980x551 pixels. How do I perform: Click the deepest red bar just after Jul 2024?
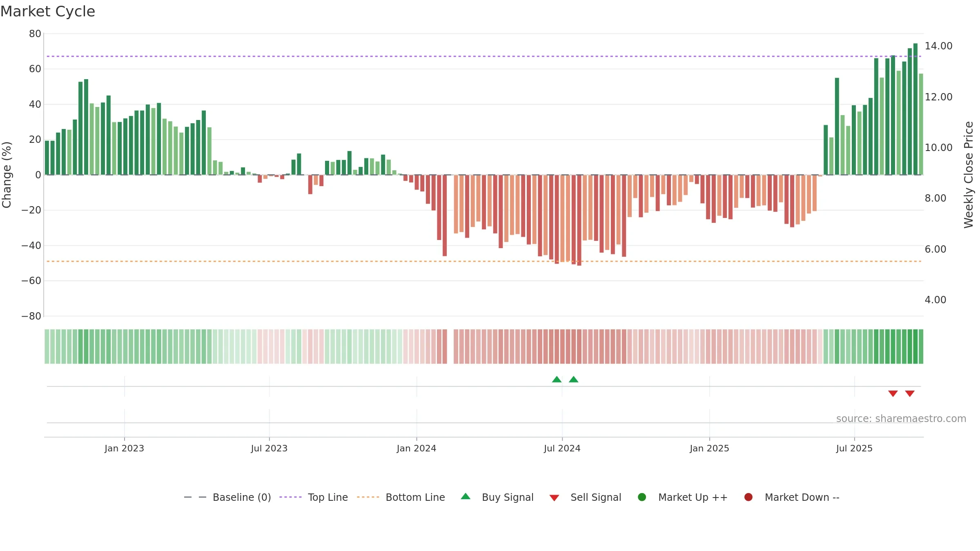[x=579, y=220]
